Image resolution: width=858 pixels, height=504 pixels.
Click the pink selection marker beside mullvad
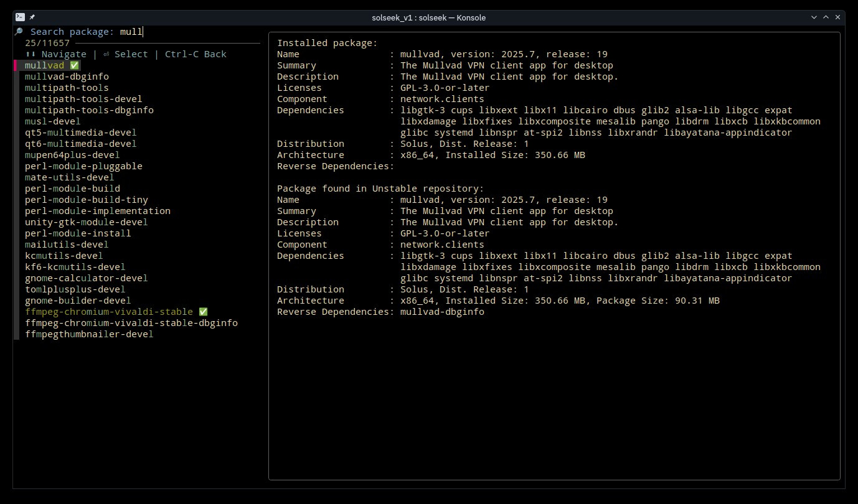[16, 65]
